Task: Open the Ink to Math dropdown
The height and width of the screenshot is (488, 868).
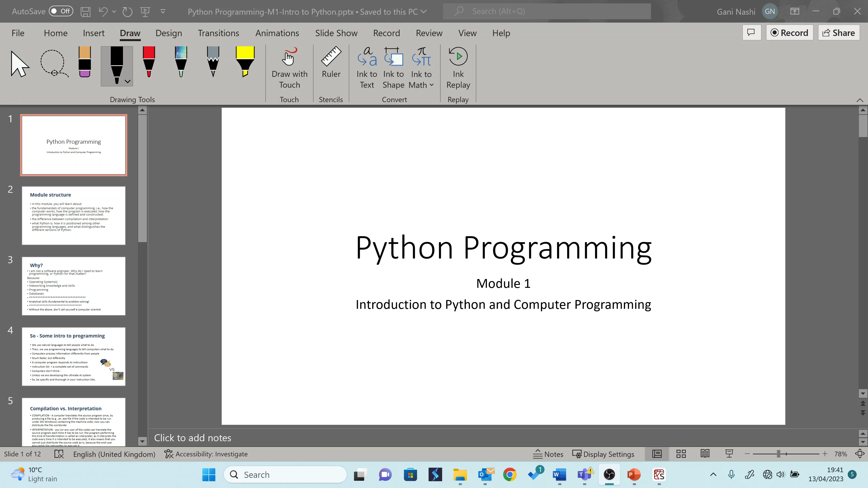Action: tap(432, 85)
